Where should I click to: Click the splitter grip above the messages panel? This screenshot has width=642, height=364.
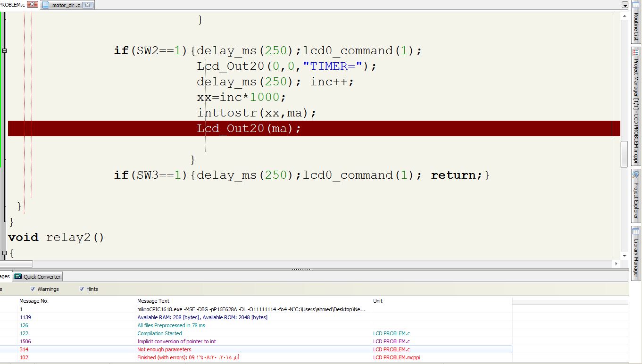[x=301, y=269]
